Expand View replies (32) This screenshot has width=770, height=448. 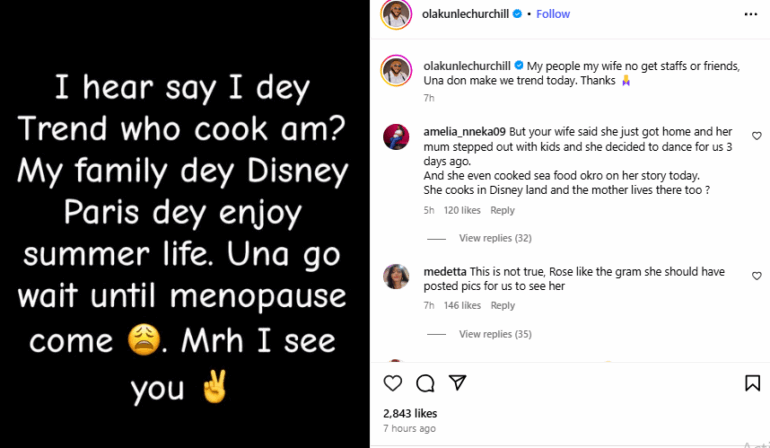[494, 238]
